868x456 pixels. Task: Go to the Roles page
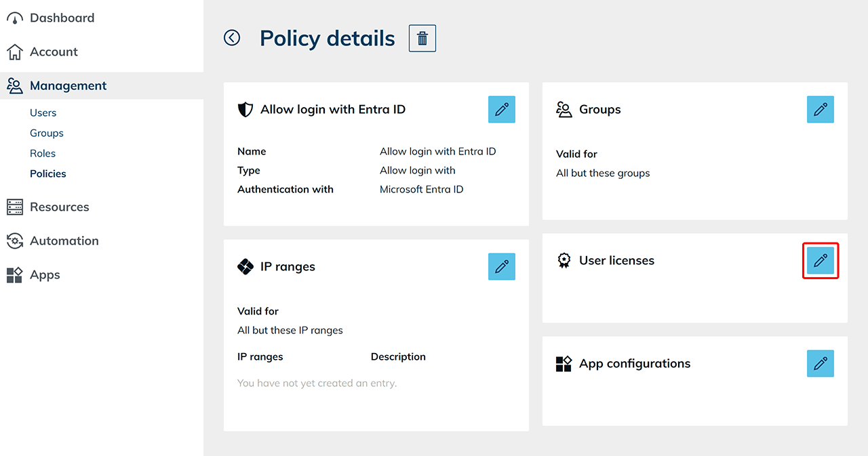pyautogui.click(x=43, y=154)
